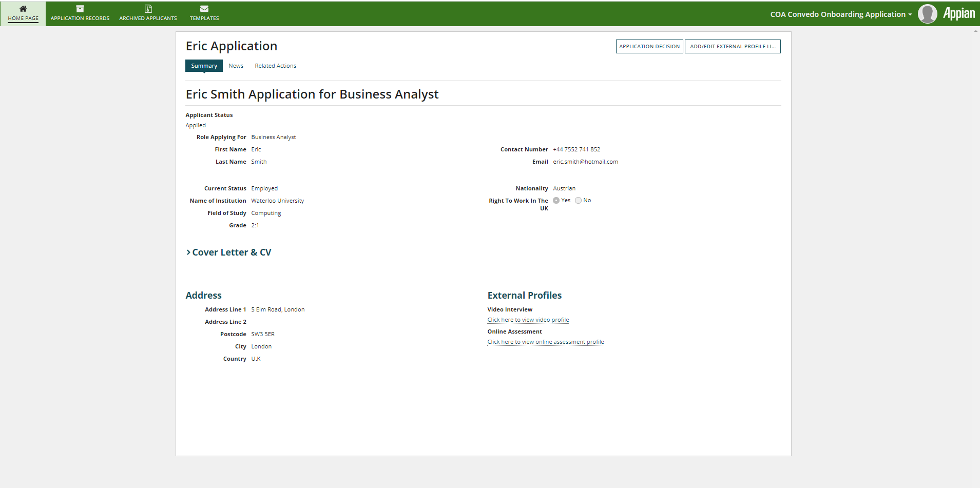Select No for Right To Work
The width and height of the screenshot is (980, 488).
click(x=578, y=201)
